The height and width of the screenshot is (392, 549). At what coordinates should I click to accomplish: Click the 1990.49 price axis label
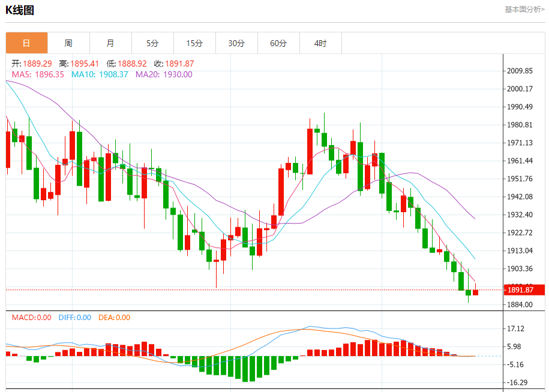pos(520,107)
